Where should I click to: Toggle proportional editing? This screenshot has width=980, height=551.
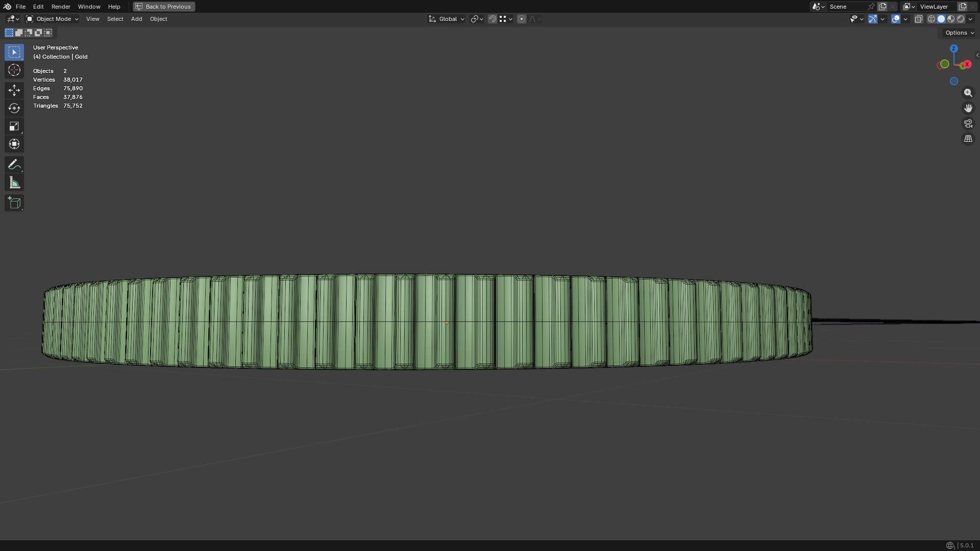521,19
